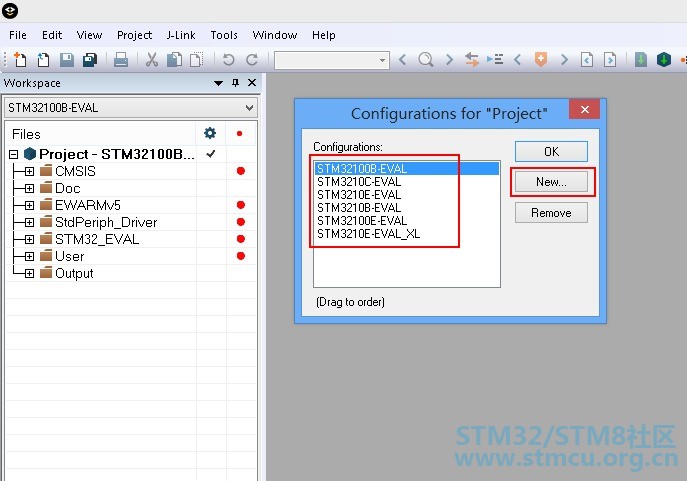
Task: Collapse the Project - STM32100B root node
Action: [14, 154]
